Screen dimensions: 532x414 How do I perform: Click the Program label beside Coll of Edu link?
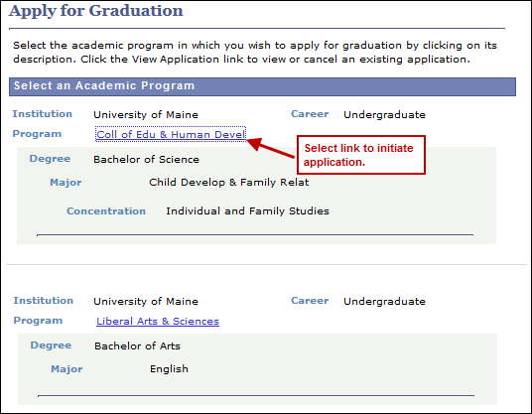pyautogui.click(x=37, y=134)
